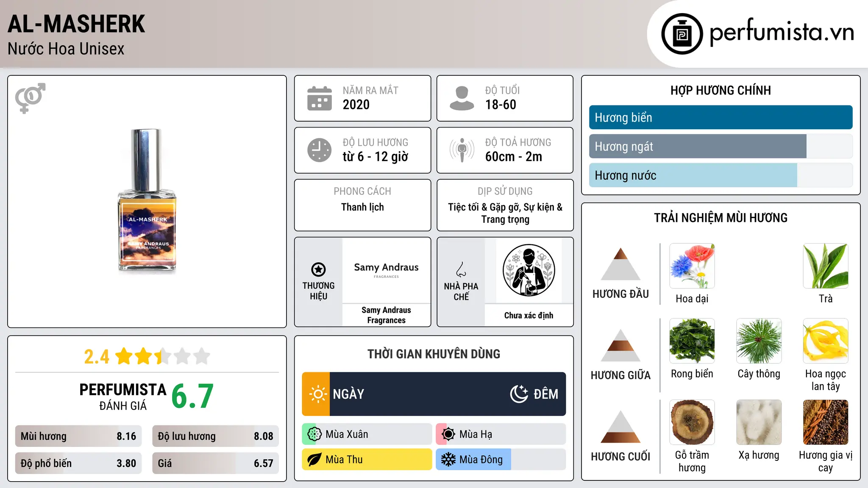Click the Hợp hương chính heading
This screenshot has width=868, height=488.
coord(721,91)
